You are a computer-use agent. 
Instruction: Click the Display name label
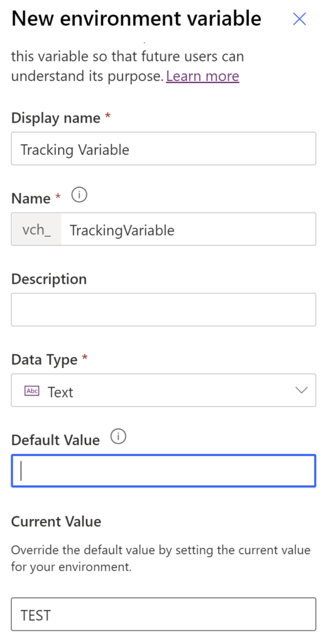click(56, 118)
